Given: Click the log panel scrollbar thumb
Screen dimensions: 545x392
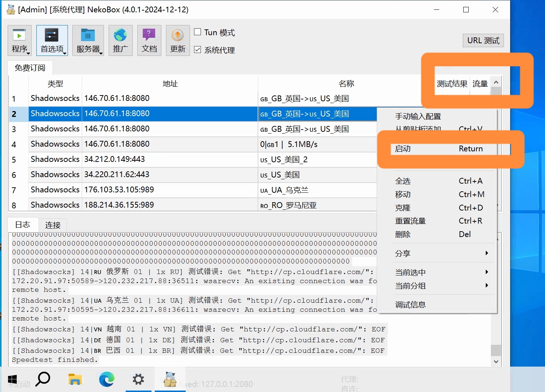Looking at the screenshot, I should click(496, 350).
